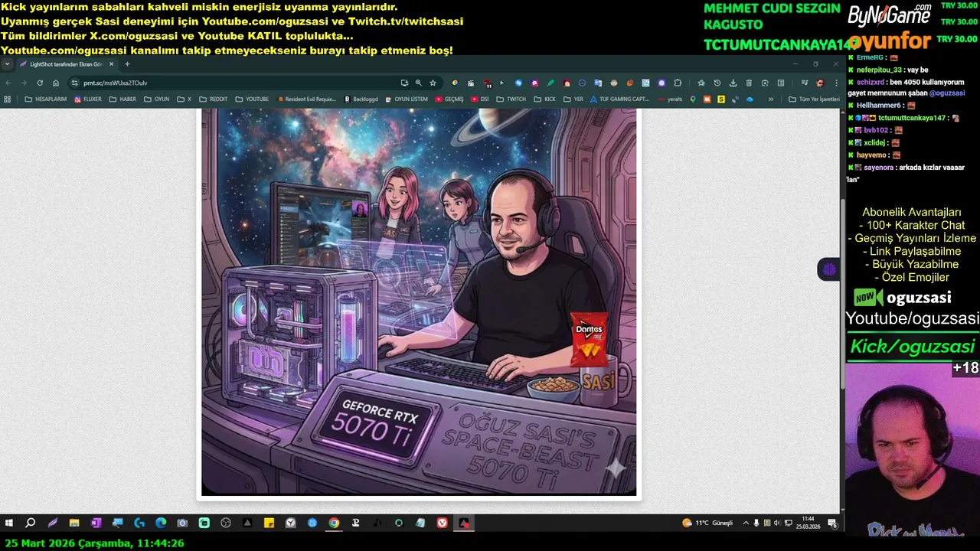Open the taskbar search magnifier

tap(30, 523)
